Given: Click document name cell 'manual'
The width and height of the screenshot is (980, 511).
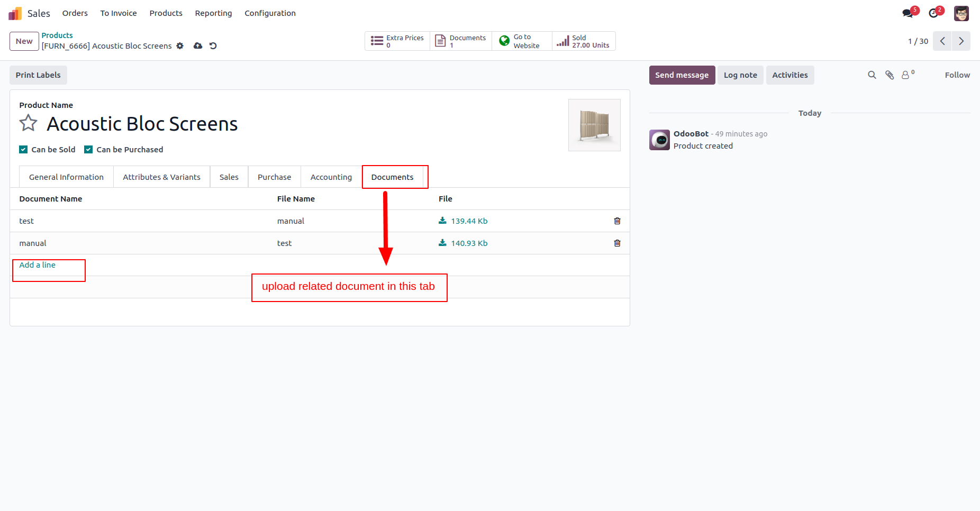Looking at the screenshot, I should 33,243.
